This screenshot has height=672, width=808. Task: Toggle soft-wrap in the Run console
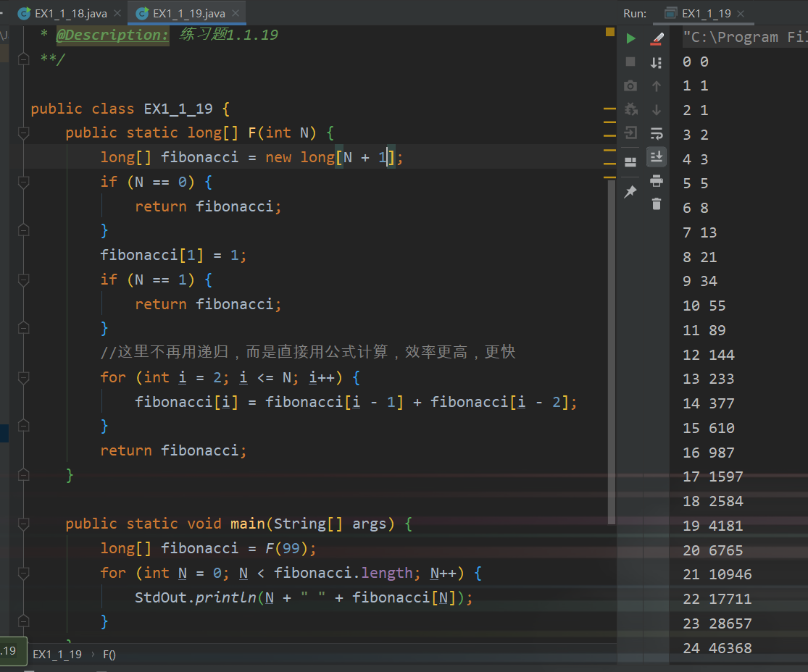[x=657, y=134]
